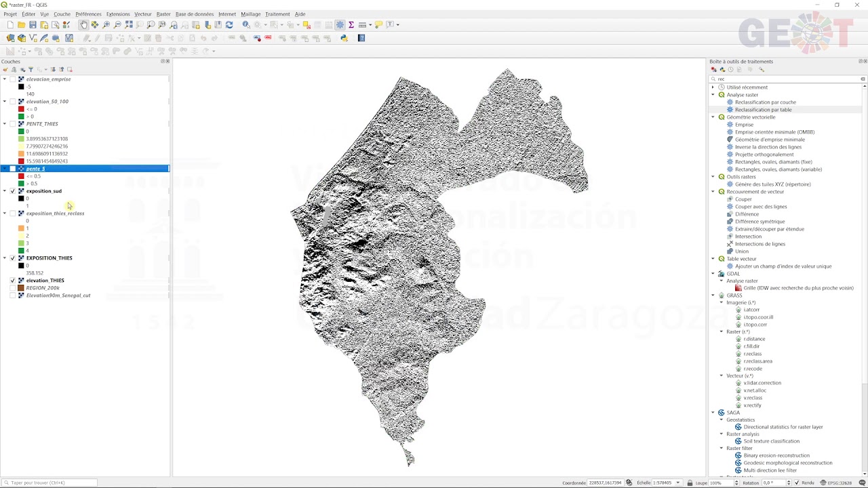Viewport: 868px width, 488px height.
Task: Select the Zoom out tool
Action: [x=117, y=24]
